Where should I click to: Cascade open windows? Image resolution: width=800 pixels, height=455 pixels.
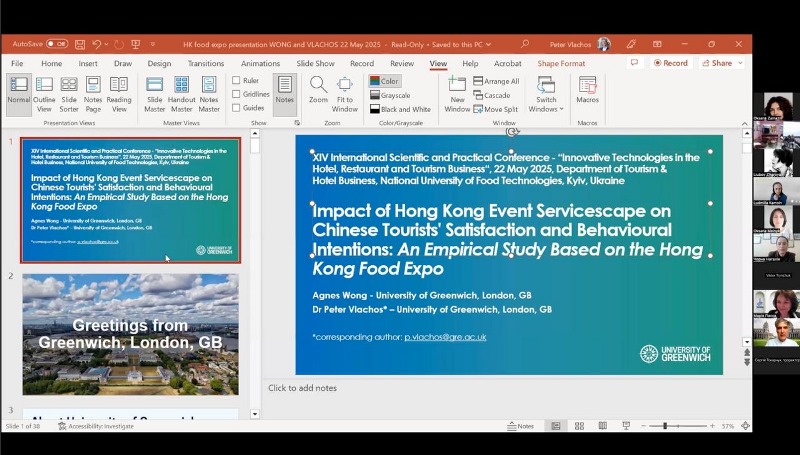tap(492, 95)
